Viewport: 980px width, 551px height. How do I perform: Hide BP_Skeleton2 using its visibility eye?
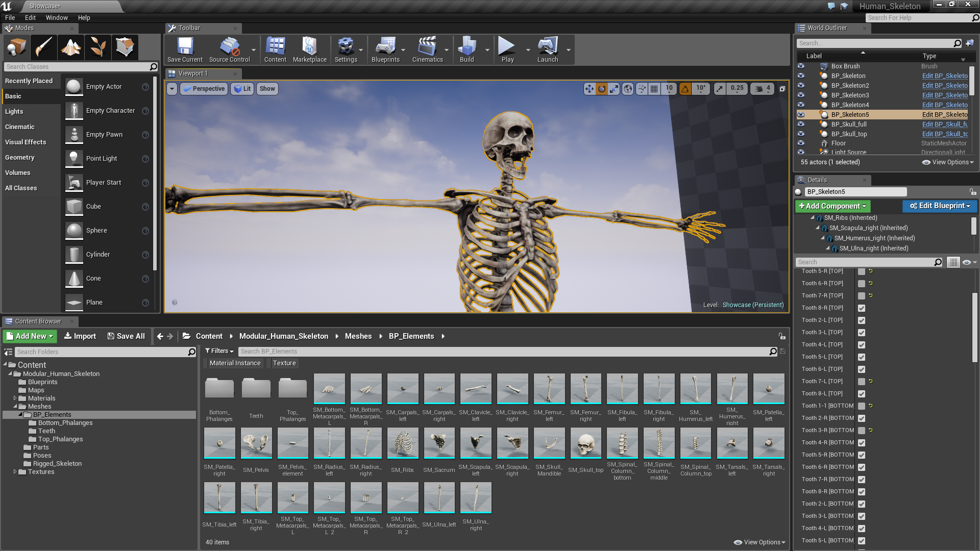click(x=801, y=86)
